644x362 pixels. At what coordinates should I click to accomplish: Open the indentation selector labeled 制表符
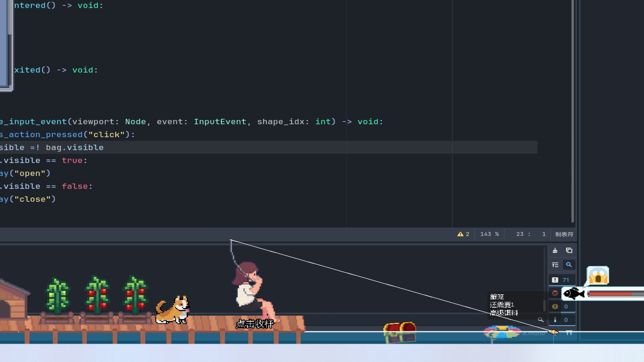coord(564,234)
